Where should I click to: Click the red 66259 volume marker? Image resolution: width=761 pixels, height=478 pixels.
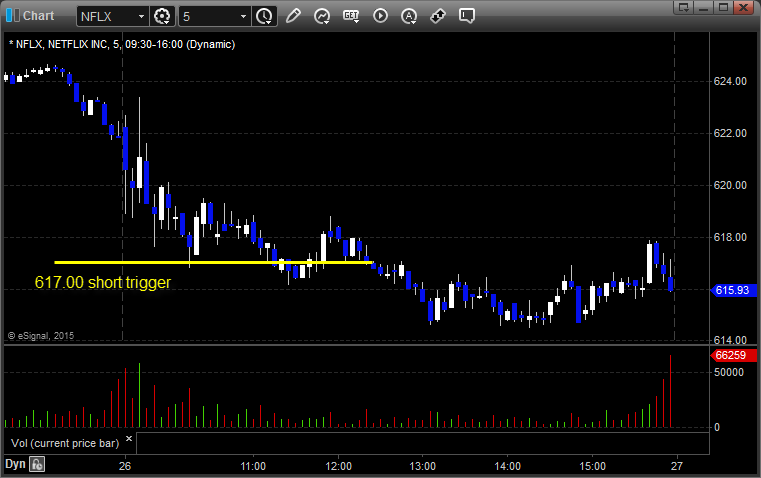[x=733, y=355]
